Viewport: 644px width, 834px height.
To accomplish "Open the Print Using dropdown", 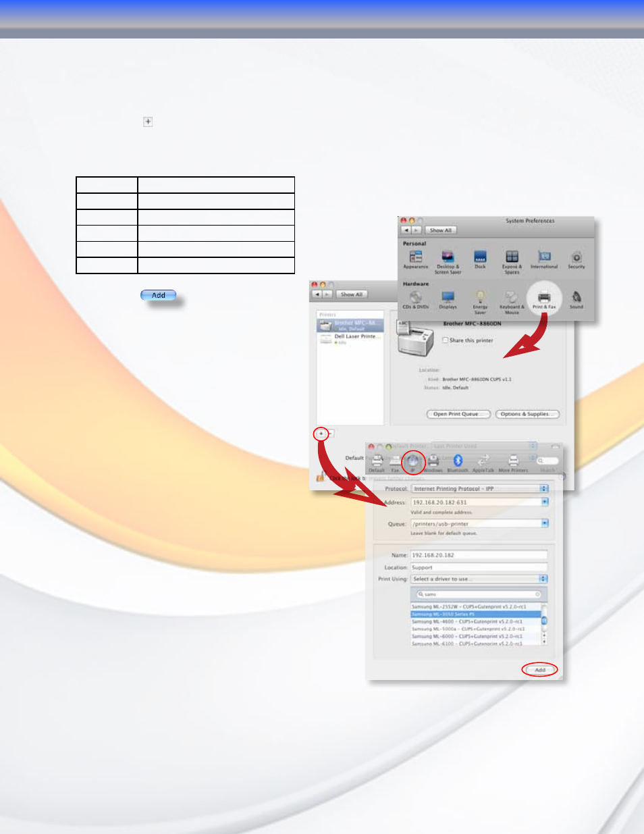I will click(479, 579).
